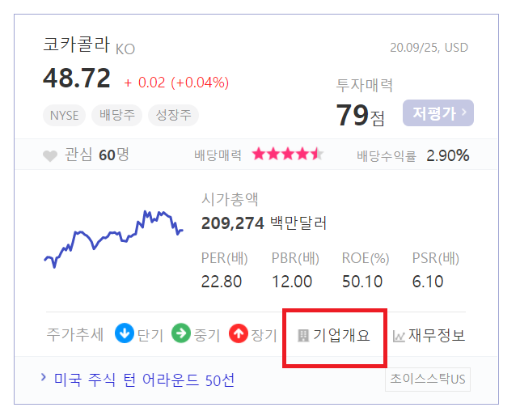Click the 중기 mid-term label
Image resolution: width=520 pixels, height=420 pixels.
coord(207,335)
